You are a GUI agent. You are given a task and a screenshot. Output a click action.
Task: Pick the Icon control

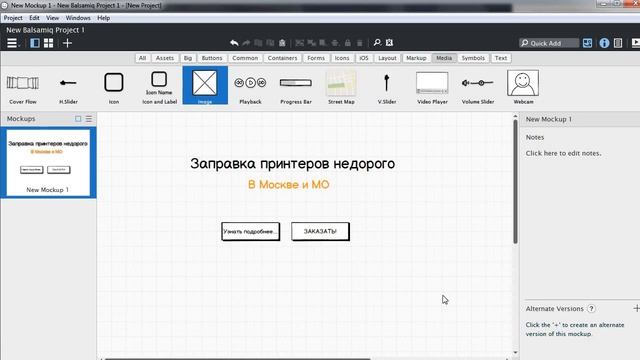tap(114, 87)
